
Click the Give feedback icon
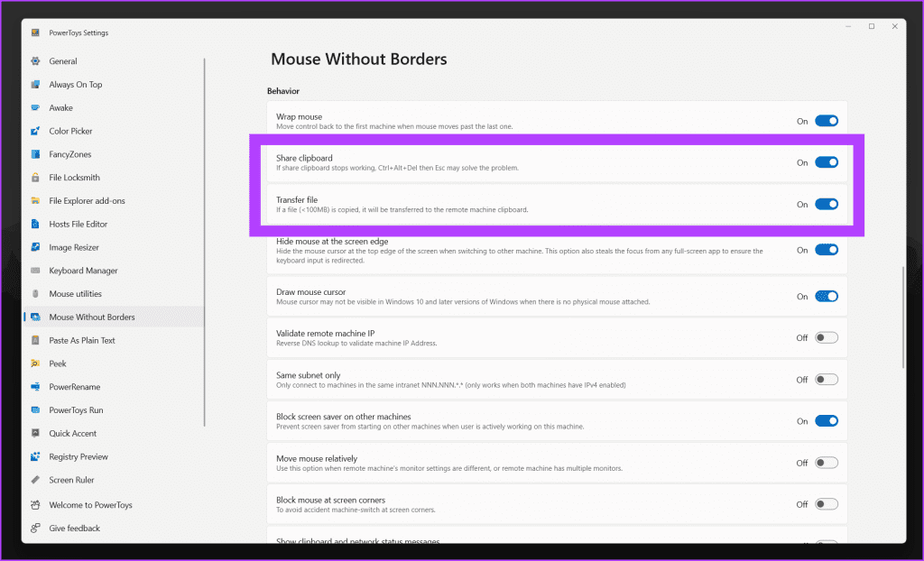(35, 528)
